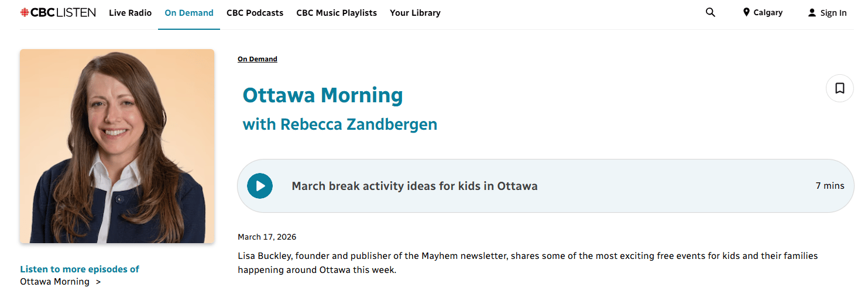
Task: Click the person icon beside Sign In
Action: 812,13
